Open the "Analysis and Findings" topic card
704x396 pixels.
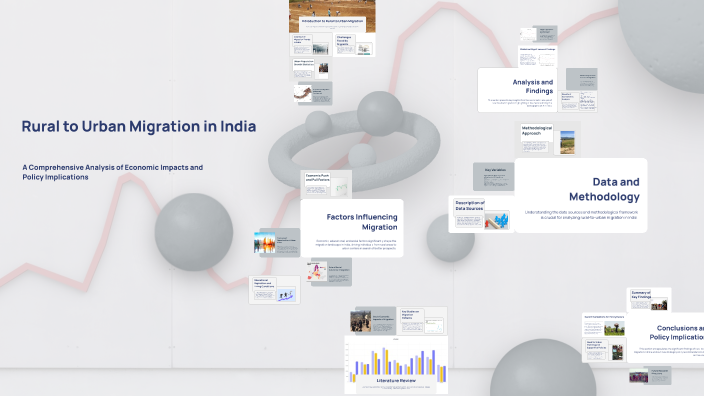coord(517,90)
